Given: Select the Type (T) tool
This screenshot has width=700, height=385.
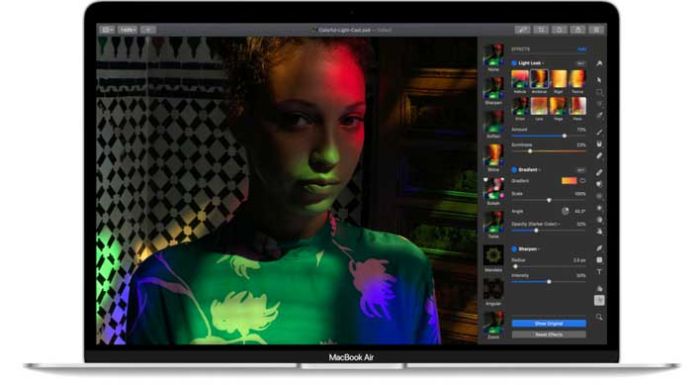Looking at the screenshot, I should tap(599, 272).
